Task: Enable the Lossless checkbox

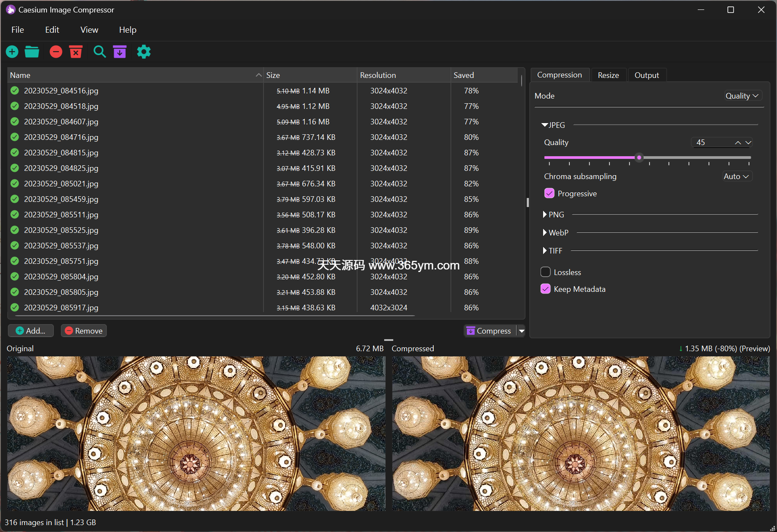Action: click(545, 272)
